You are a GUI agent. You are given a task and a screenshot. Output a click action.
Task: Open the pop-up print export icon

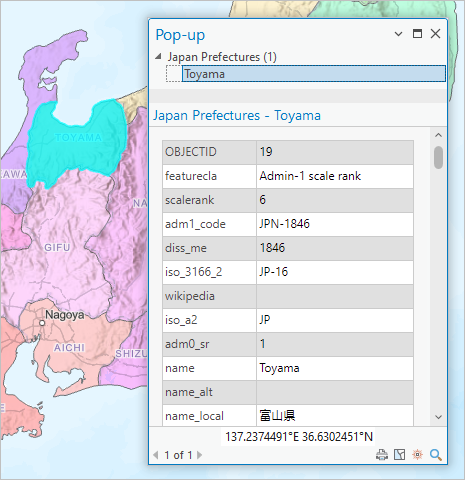point(382,455)
